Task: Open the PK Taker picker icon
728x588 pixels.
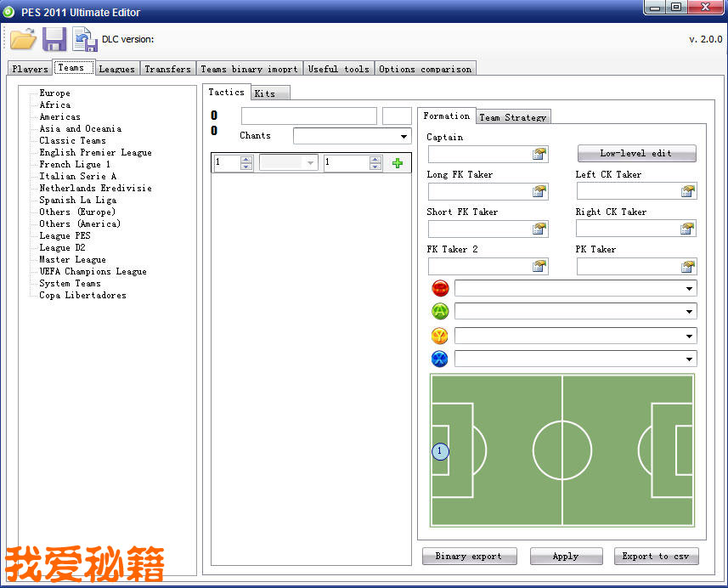Action: (687, 267)
